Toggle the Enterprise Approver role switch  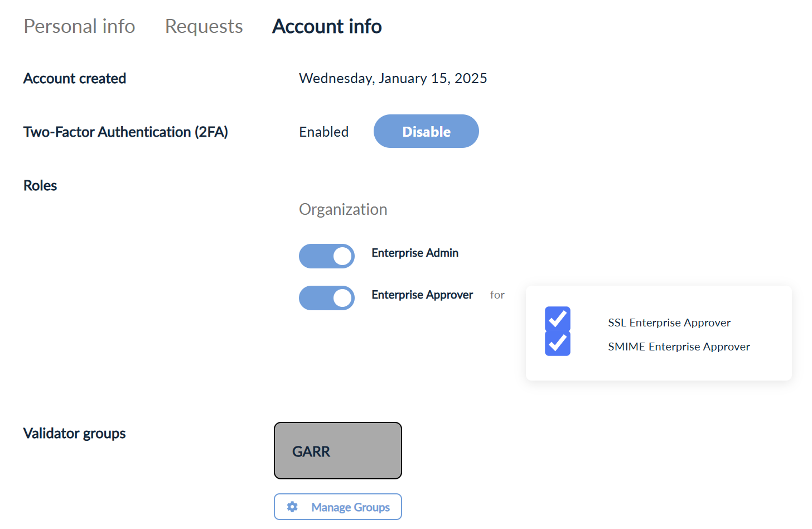pos(327,298)
